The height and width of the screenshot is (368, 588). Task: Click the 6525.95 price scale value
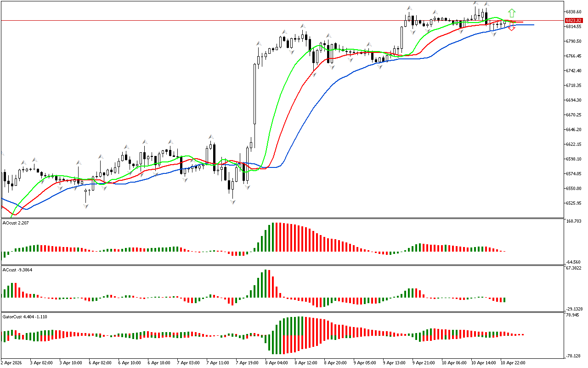573,203
